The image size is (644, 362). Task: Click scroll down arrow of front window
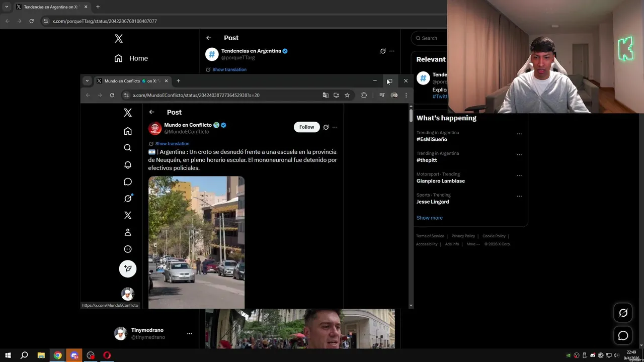pos(411,306)
